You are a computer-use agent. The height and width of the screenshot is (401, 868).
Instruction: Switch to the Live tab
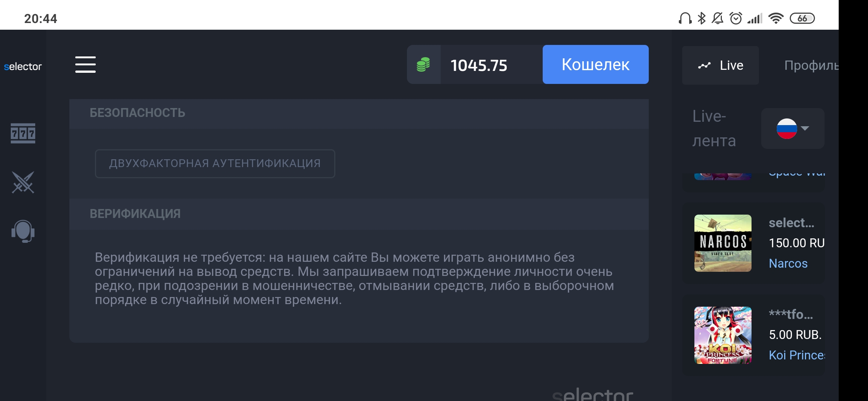720,65
